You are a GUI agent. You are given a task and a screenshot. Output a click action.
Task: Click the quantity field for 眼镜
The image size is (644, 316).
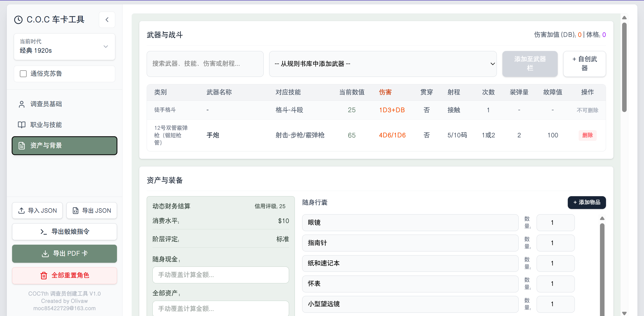coord(555,223)
